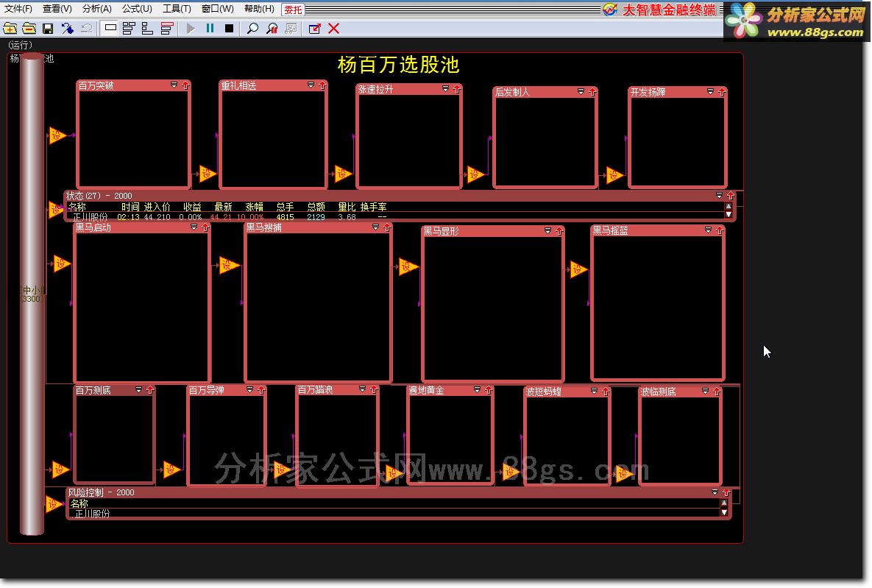This screenshot has height=588, width=872.
Task: Open the 窗口(W) menu
Action: [217, 9]
